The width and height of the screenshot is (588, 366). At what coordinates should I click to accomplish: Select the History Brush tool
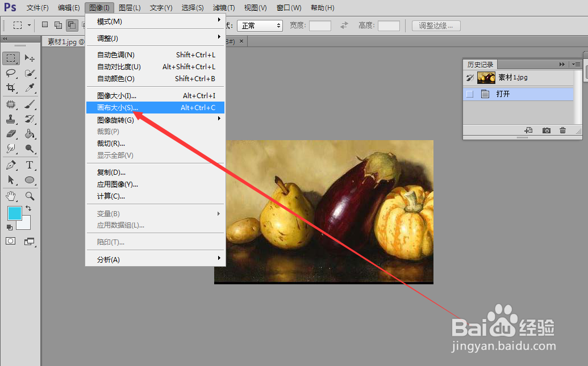(30, 119)
